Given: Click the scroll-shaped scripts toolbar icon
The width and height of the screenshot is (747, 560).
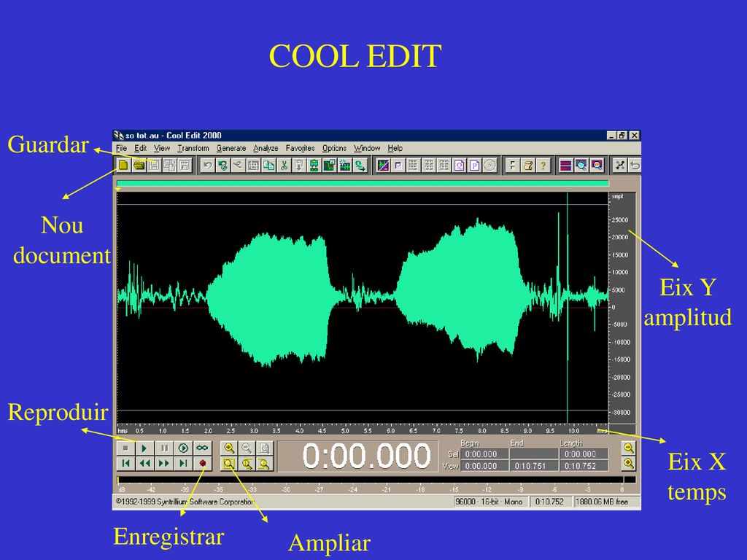Looking at the screenshot, I should pos(528,166).
